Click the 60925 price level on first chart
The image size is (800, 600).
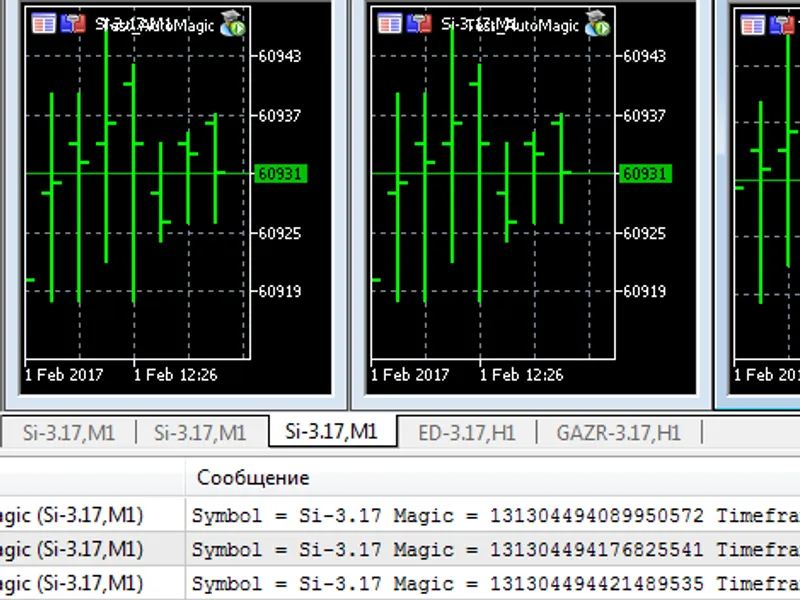[280, 233]
